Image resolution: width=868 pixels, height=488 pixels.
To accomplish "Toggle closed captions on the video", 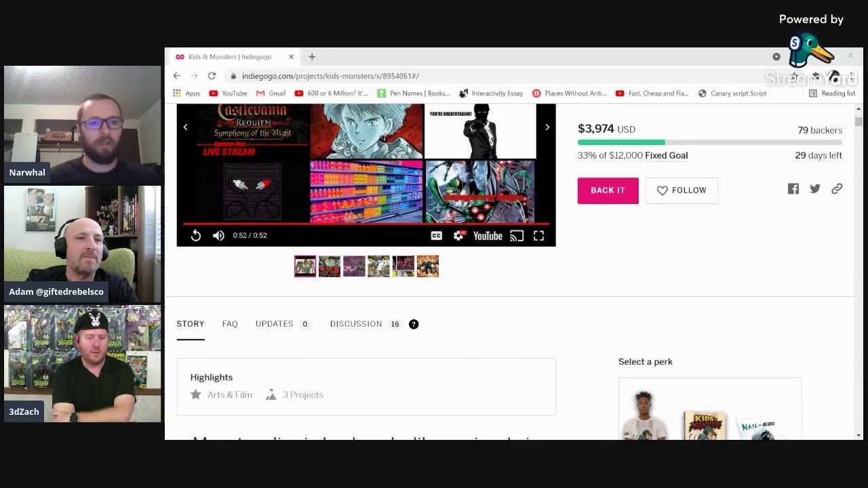I will click(x=436, y=236).
